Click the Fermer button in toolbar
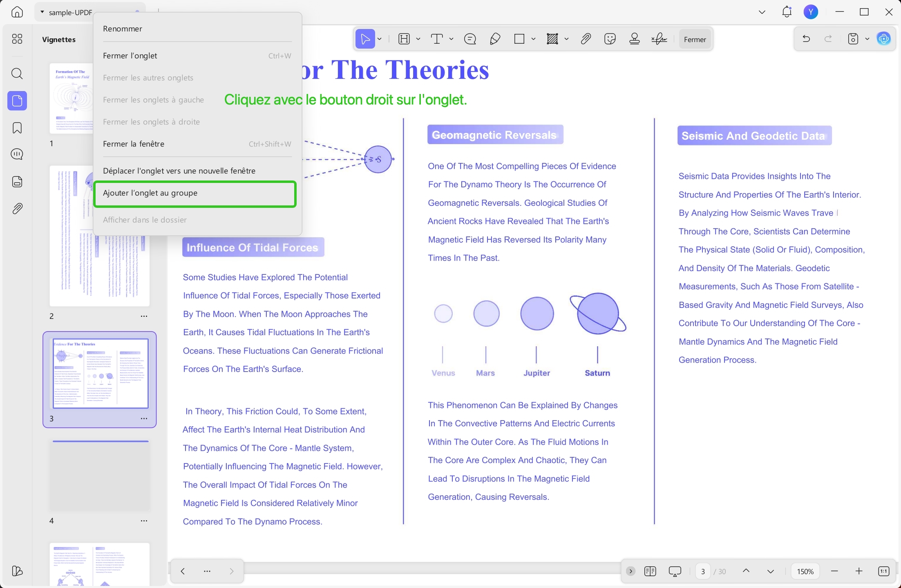901x588 pixels. (695, 39)
